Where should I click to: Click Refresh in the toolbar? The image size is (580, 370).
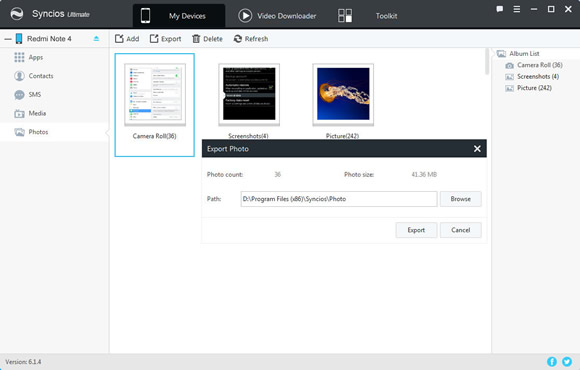click(x=251, y=39)
